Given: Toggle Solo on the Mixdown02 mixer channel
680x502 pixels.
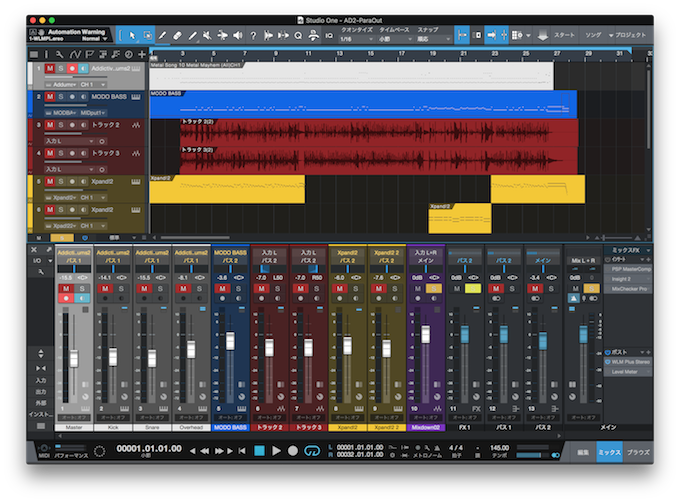Looking at the screenshot, I should click(x=434, y=289).
